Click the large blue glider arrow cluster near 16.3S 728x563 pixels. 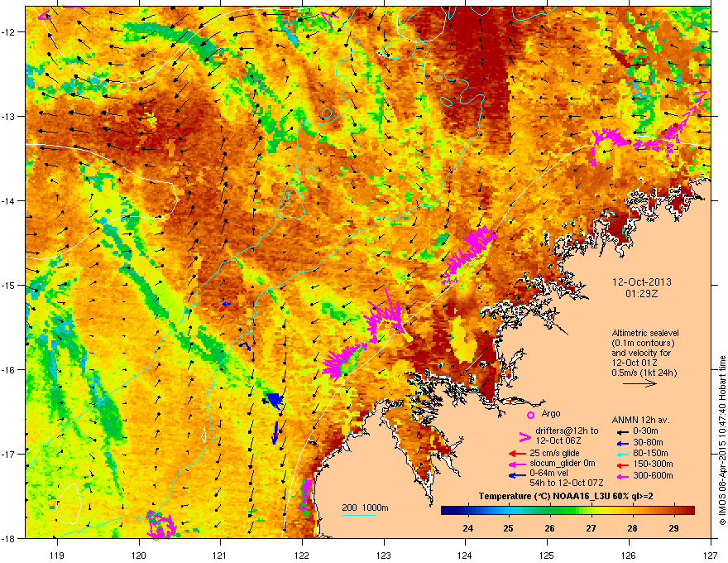274,400
